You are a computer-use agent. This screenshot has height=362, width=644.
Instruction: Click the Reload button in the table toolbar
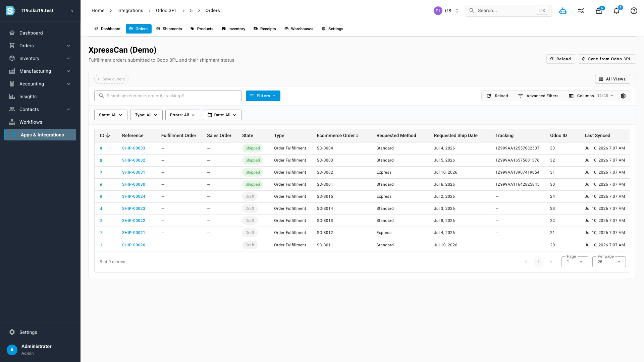click(x=497, y=96)
